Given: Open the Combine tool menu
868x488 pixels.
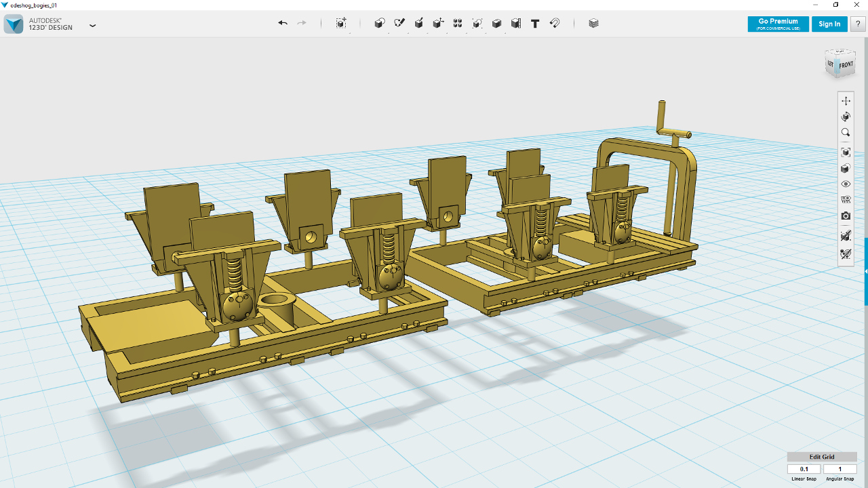Looking at the screenshot, I should click(x=496, y=23).
